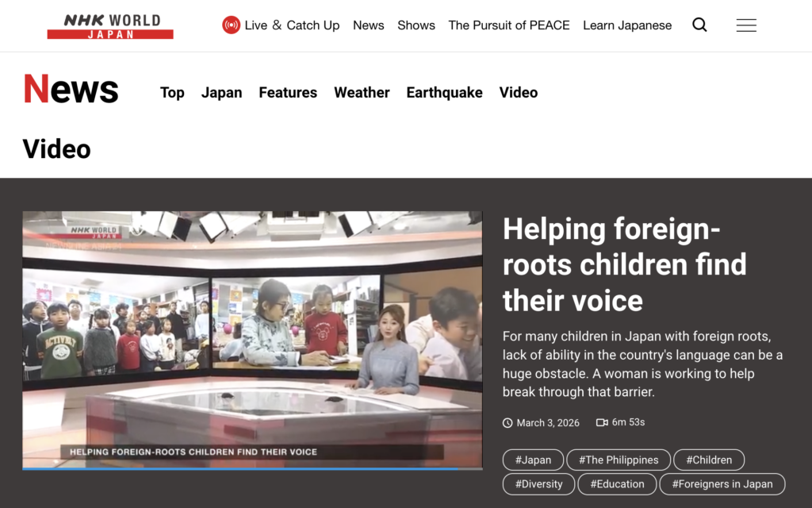Click the #Foreigners in Japan tag
Screen dimensions: 812x508
point(722,484)
